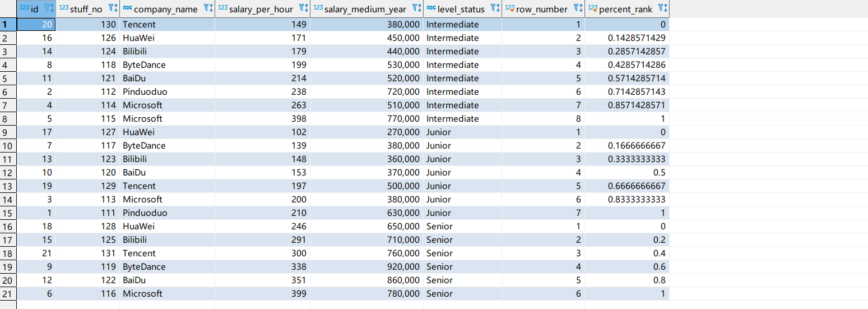Sort by stuff_no using sort arrows

pyautogui.click(x=116, y=8)
